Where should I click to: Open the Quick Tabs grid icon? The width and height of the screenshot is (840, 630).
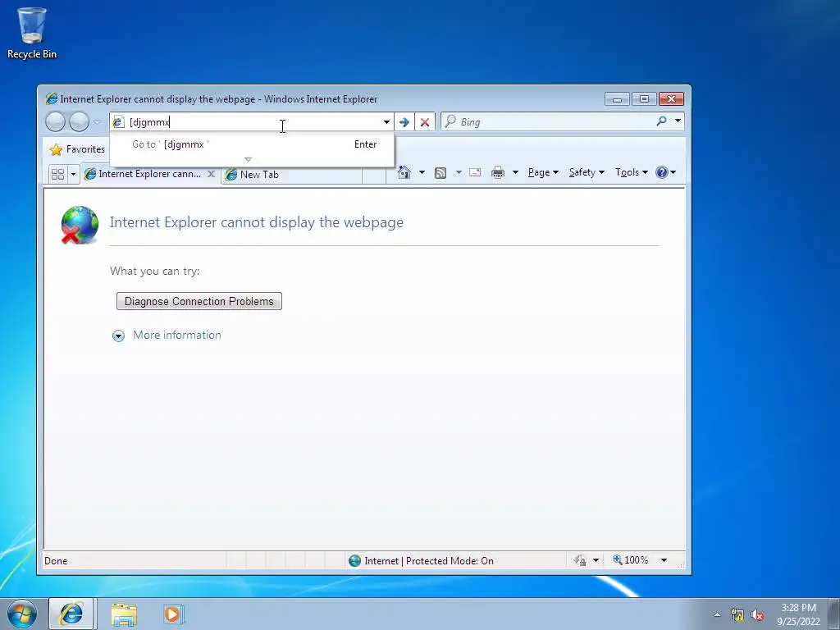(x=57, y=174)
